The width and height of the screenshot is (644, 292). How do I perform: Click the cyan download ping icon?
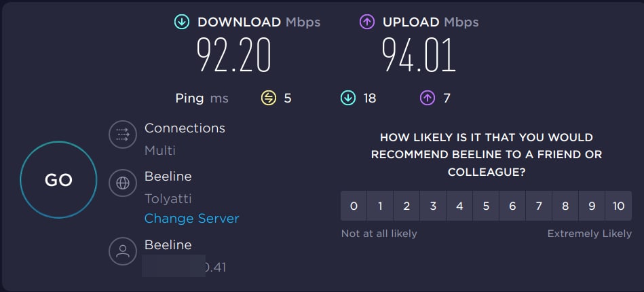(x=348, y=98)
